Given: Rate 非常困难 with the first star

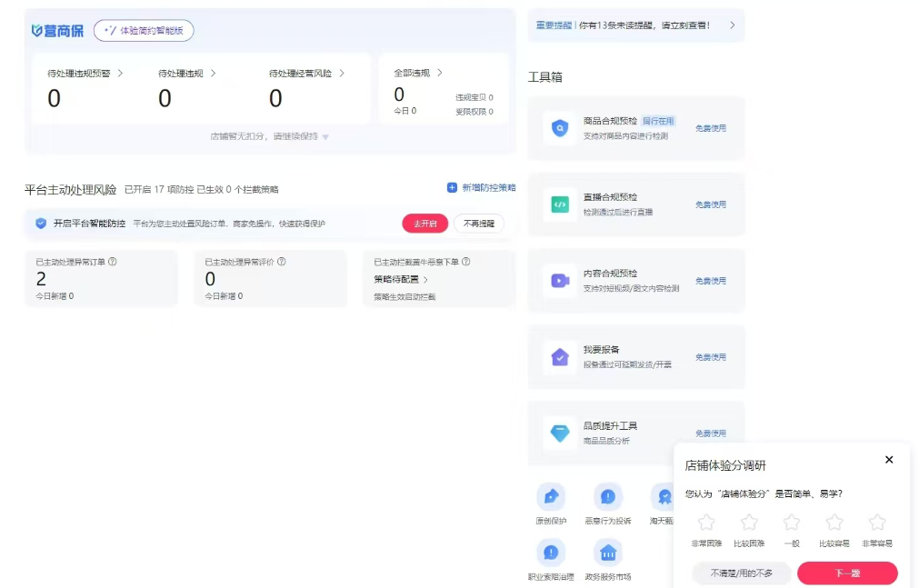Looking at the screenshot, I should pos(706,523).
